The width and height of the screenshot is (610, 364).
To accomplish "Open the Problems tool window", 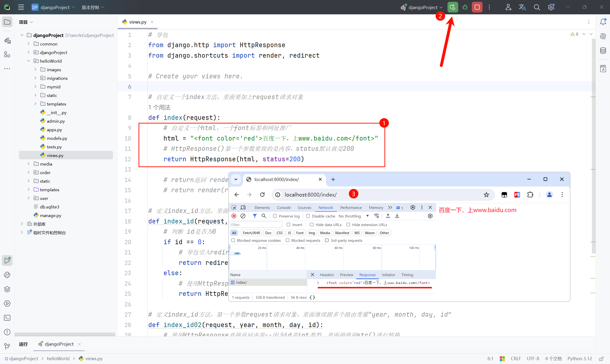I will (x=7, y=332).
